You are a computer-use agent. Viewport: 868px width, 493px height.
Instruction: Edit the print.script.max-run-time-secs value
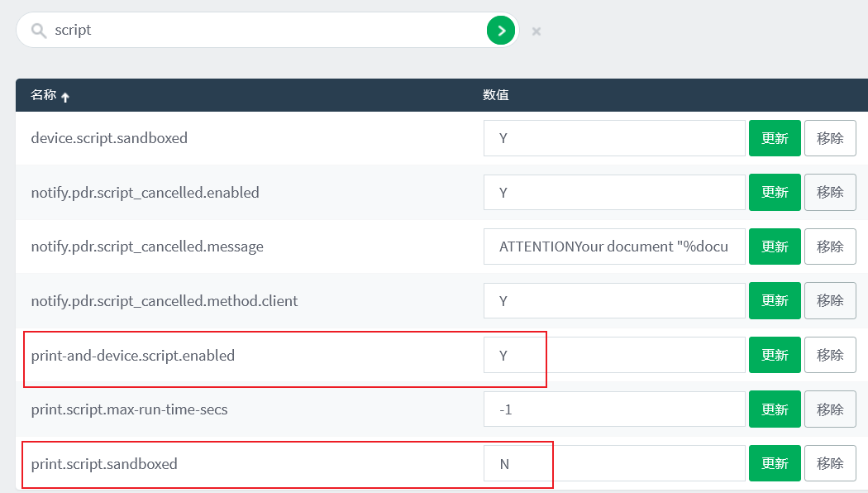[614, 409]
